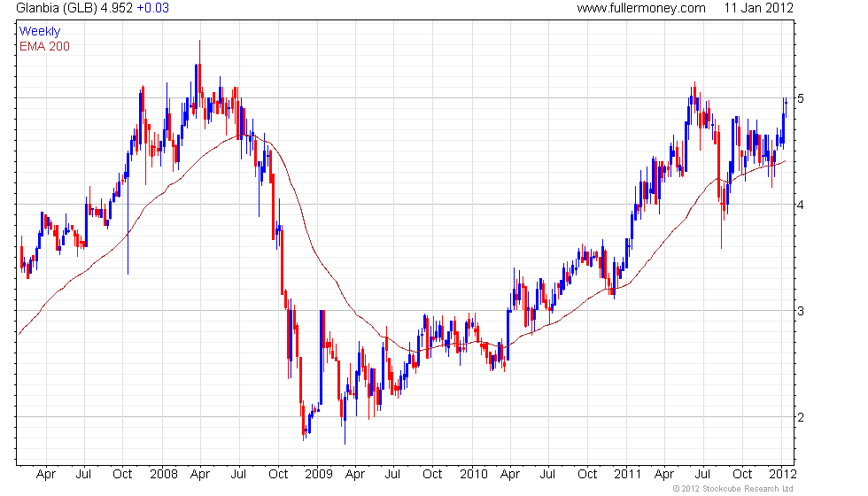Click the 2012 year axis label
The image size is (868, 496).
click(783, 475)
